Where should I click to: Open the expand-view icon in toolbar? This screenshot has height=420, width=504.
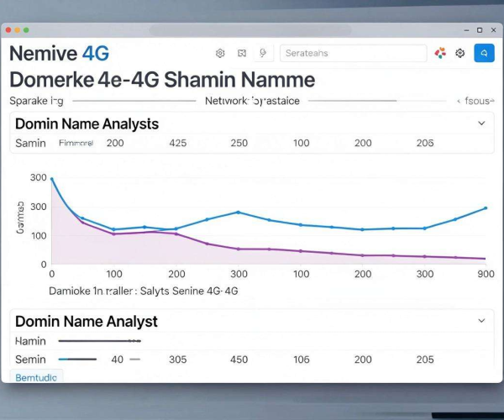tap(242, 53)
